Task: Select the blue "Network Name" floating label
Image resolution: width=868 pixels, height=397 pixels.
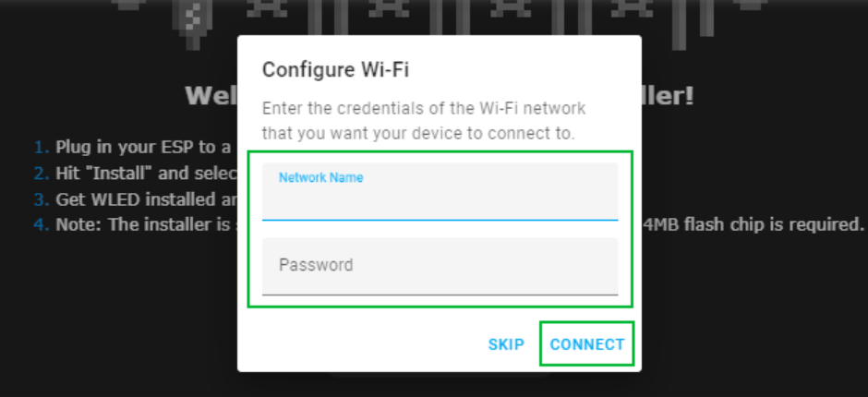Action: pyautogui.click(x=320, y=177)
